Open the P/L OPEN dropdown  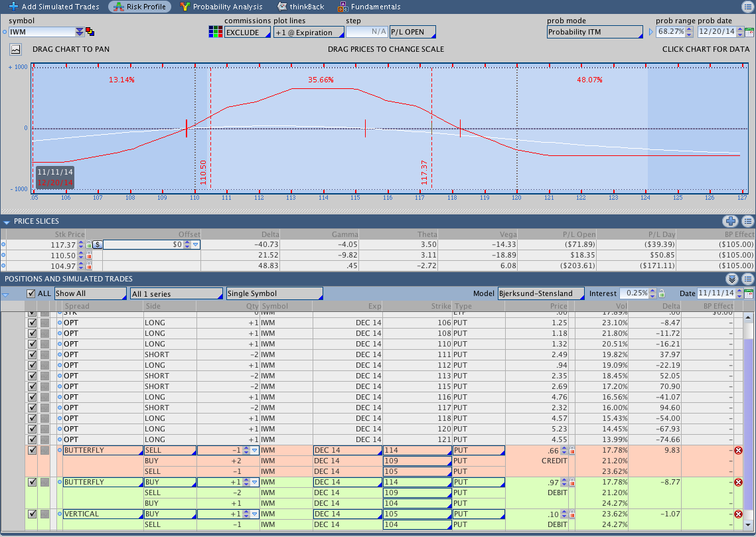click(x=413, y=32)
